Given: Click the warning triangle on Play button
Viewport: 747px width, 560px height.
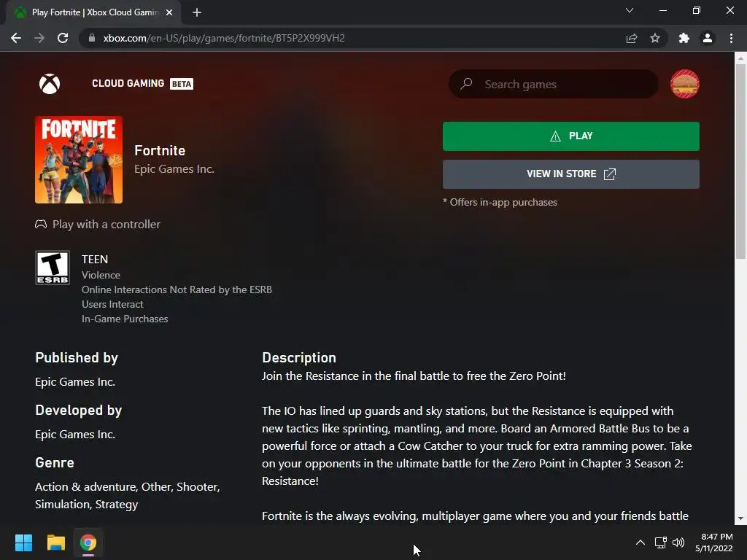Looking at the screenshot, I should pyautogui.click(x=555, y=136).
